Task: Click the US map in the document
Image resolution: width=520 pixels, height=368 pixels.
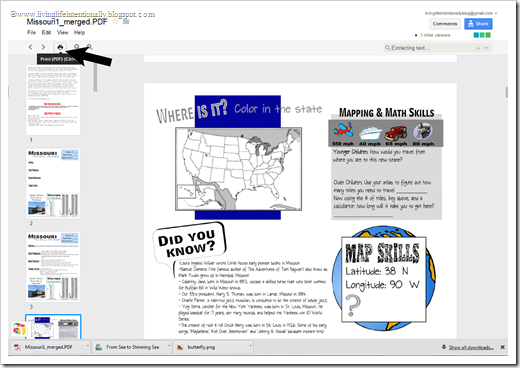Action: point(238,169)
